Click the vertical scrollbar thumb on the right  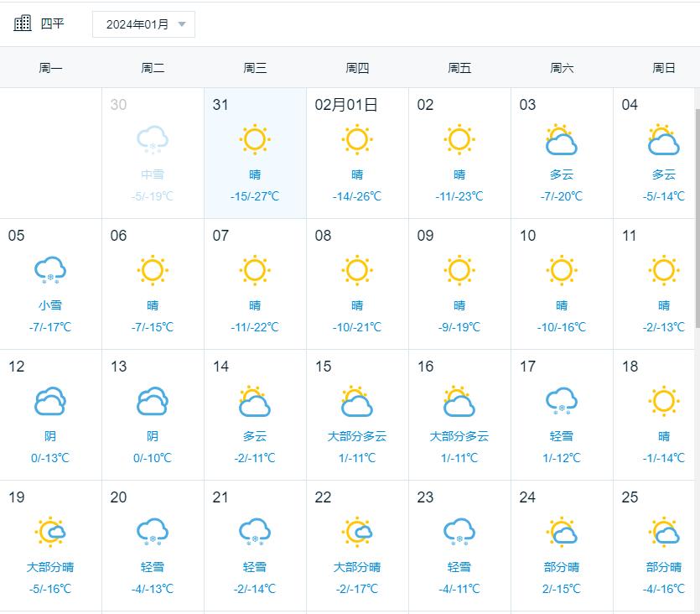pyautogui.click(x=697, y=219)
